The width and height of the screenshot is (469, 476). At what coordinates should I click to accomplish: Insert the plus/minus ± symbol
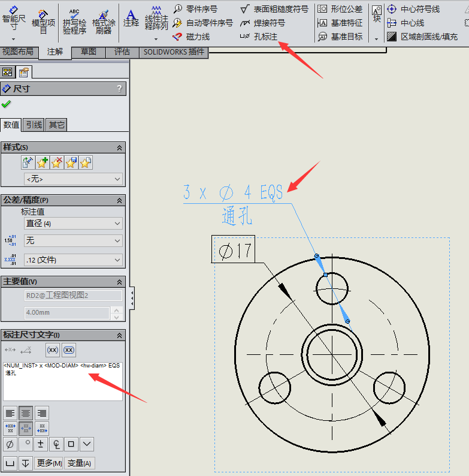40,444
